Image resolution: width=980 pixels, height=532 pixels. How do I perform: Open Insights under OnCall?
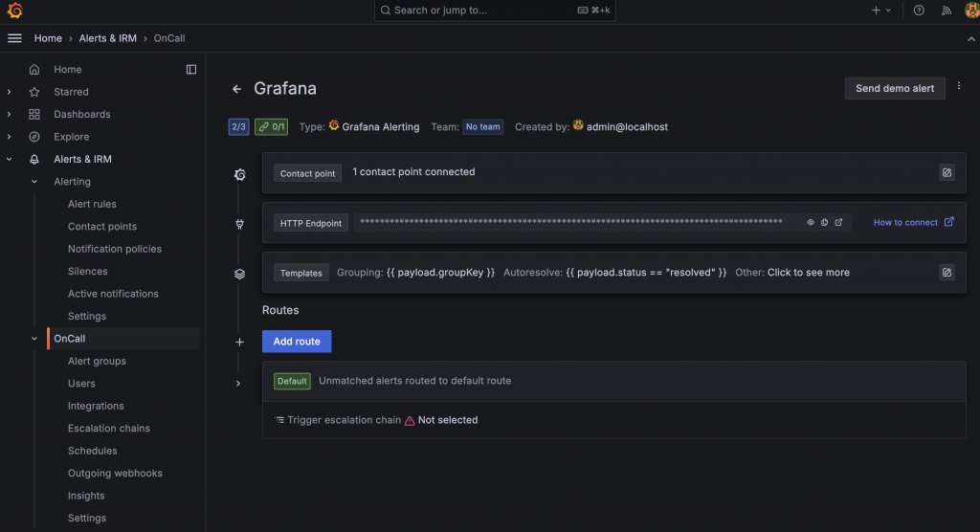[x=86, y=496]
